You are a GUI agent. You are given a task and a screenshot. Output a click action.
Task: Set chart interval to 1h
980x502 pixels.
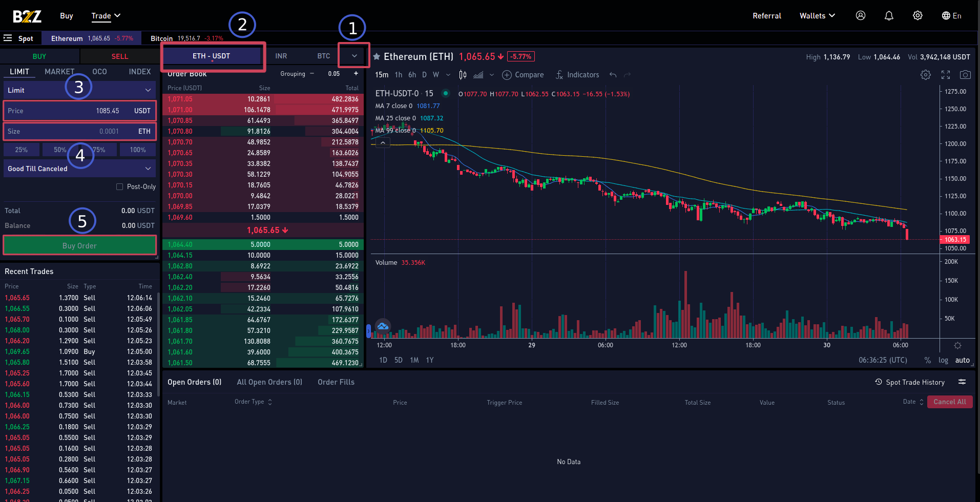coord(399,75)
